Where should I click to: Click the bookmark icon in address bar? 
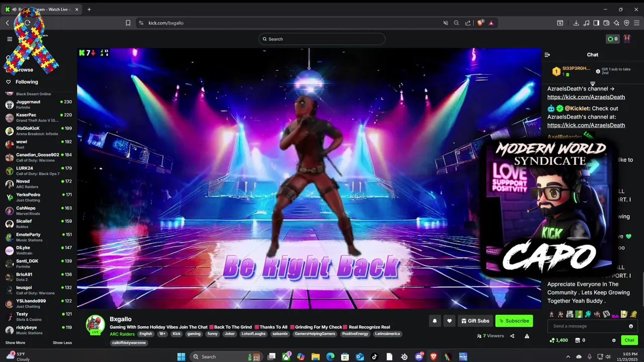128,23
